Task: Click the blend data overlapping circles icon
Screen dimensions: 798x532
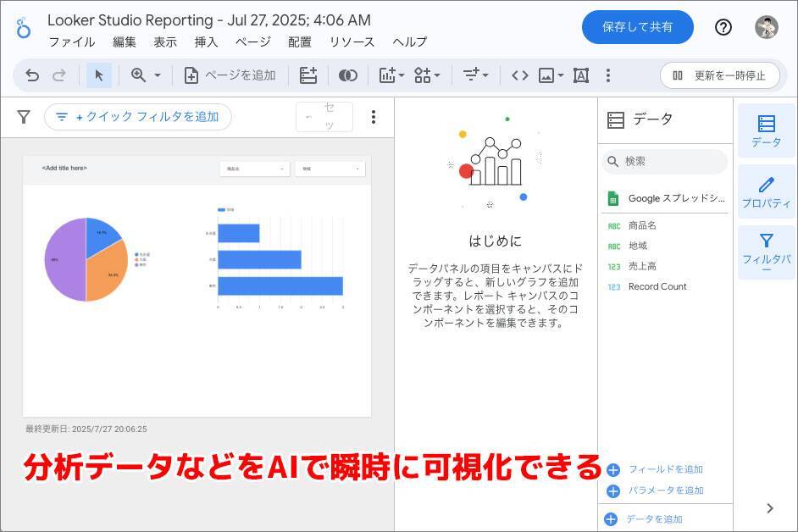Action: point(347,75)
